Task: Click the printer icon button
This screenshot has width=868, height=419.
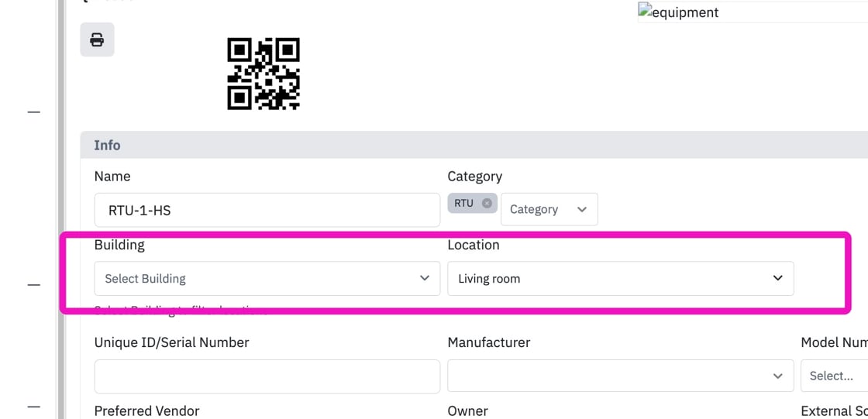Action: pyautogui.click(x=97, y=39)
